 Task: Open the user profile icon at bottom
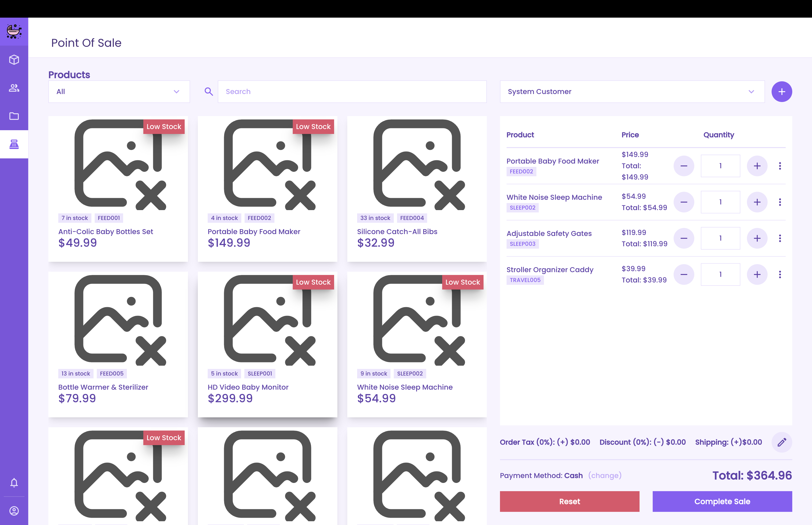coord(14,511)
